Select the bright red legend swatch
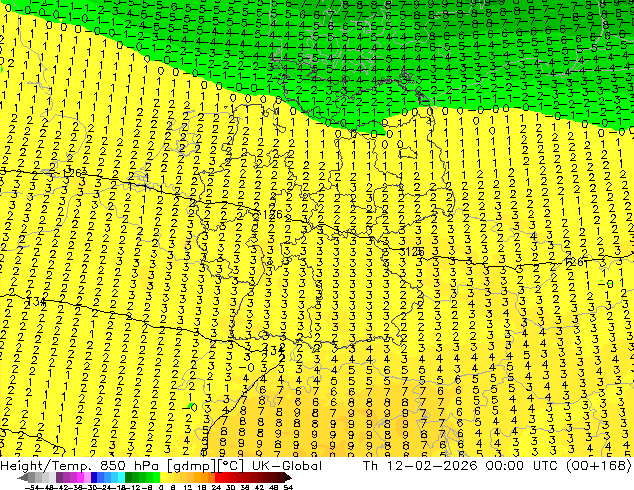 point(218,477)
